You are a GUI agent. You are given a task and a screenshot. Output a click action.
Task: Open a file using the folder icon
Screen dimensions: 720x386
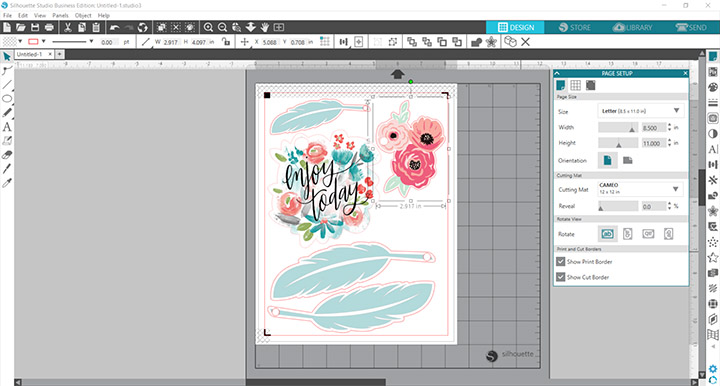coord(21,28)
